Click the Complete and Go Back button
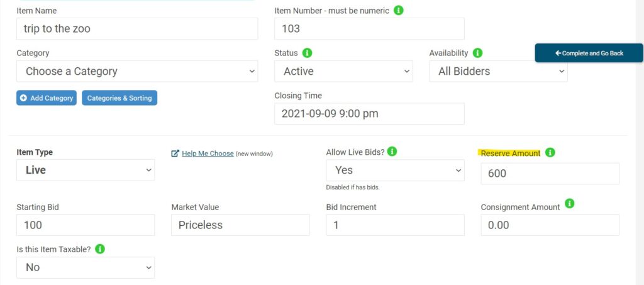The height and width of the screenshot is (285, 644). point(589,53)
